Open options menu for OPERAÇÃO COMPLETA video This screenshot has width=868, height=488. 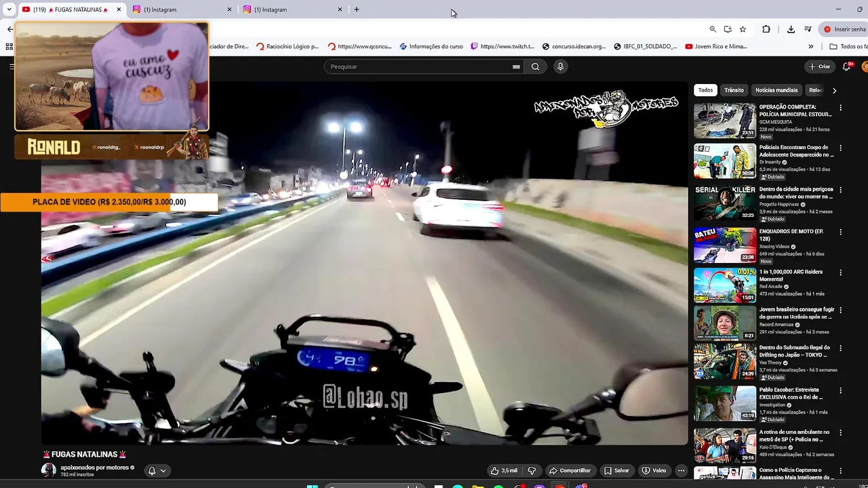tap(840, 108)
